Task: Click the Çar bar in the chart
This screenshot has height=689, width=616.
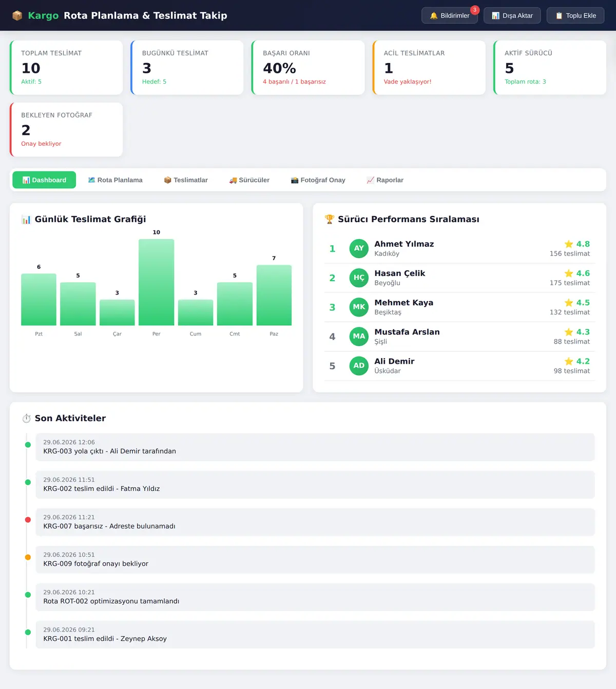Action: click(117, 312)
